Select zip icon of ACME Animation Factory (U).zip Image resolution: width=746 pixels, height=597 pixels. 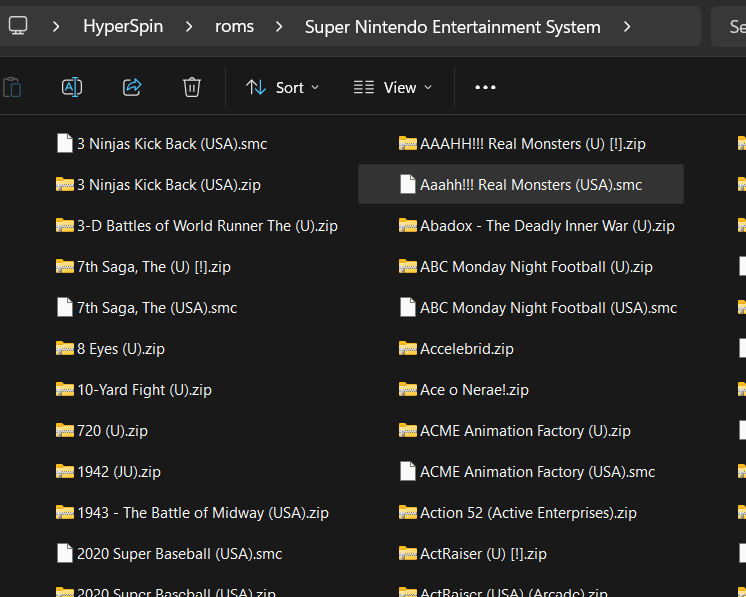[x=408, y=430]
